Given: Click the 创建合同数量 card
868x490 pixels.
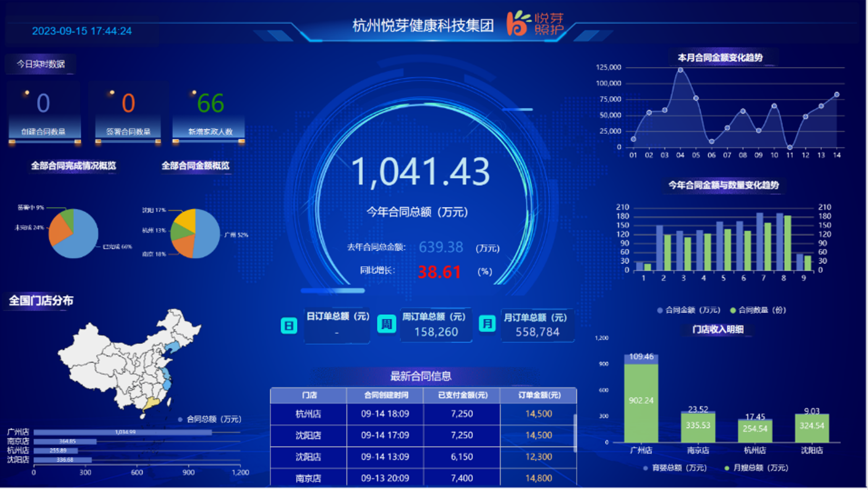Looking at the screenshot, I should (45, 113).
